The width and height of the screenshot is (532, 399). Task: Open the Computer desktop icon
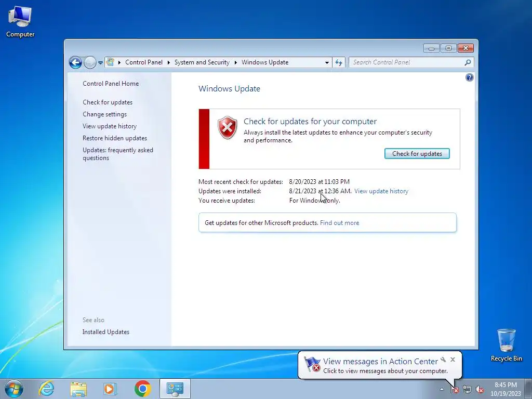tap(20, 22)
